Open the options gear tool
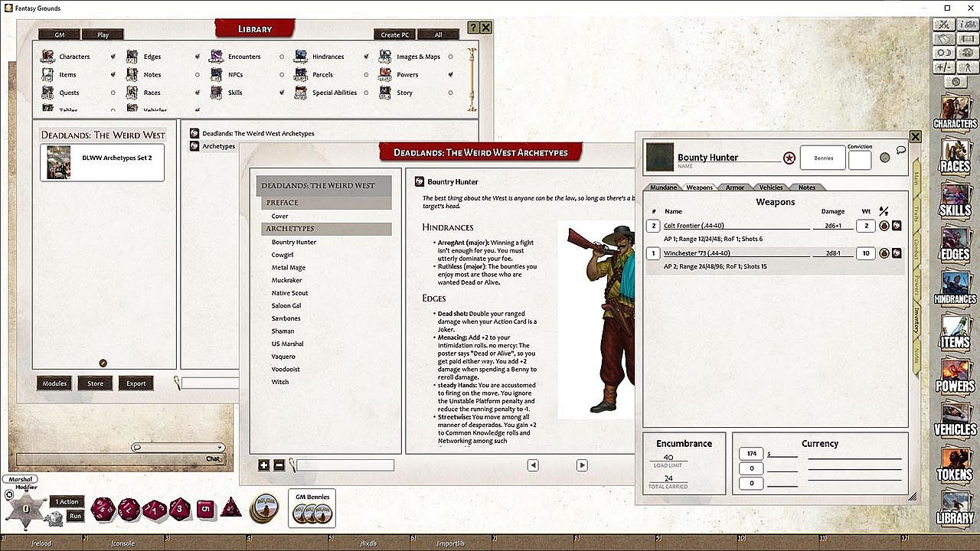This screenshot has height=551, width=980. (x=955, y=81)
